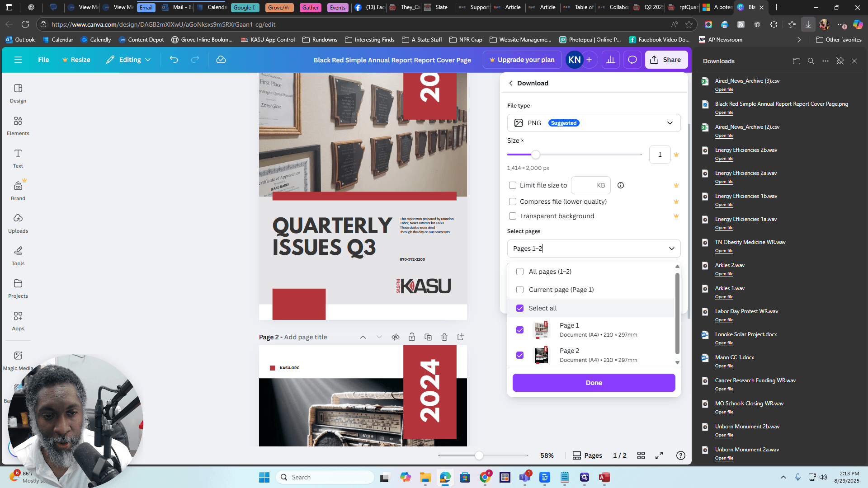Open the Uploads sidebar panel
This screenshot has width=868, height=488.
18,223
